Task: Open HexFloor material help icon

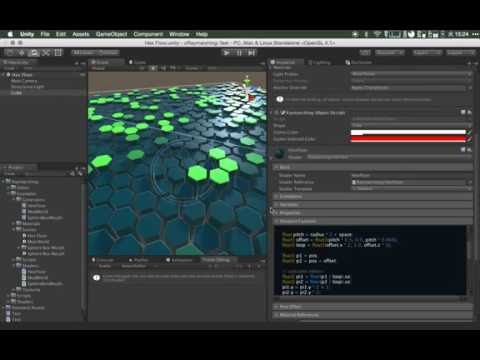Action: tap(463, 150)
